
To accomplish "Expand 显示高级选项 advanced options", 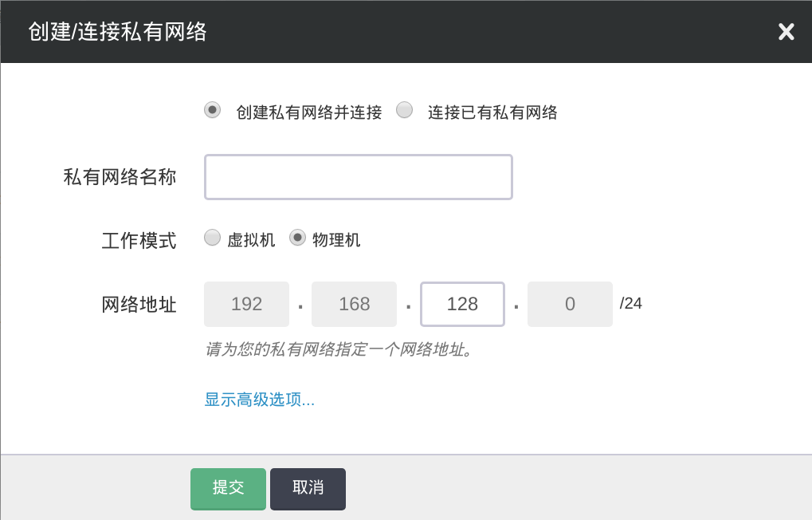I will click(260, 400).
